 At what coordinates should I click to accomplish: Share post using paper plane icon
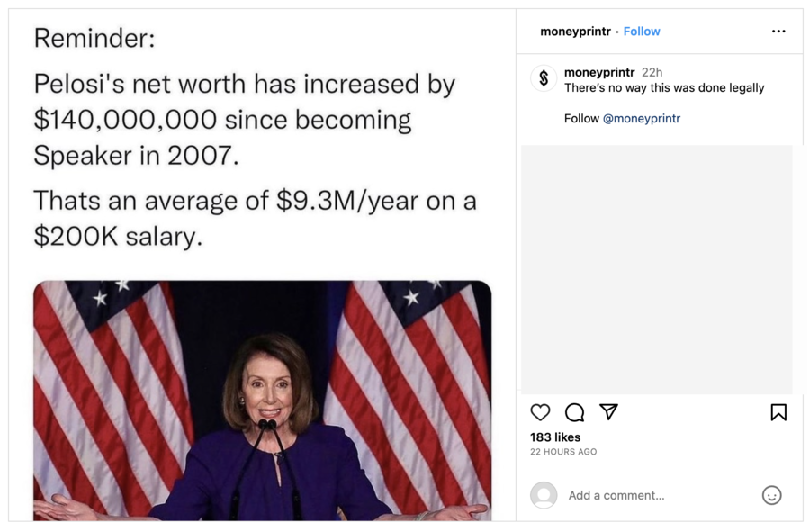point(608,411)
